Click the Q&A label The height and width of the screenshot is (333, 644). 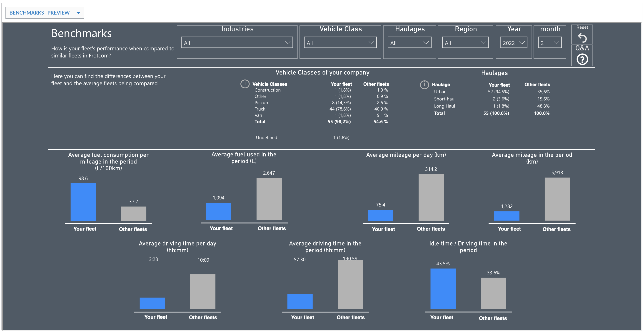click(582, 48)
